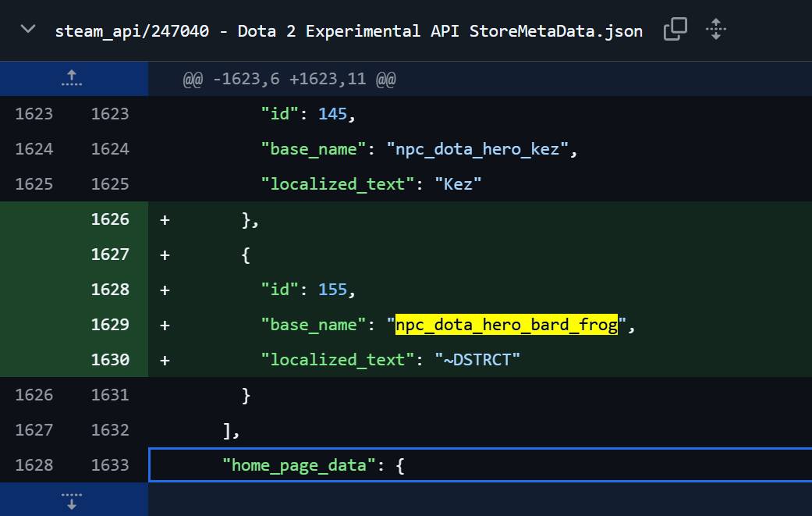Click the "~DSTRCT" localized text value
Screen dimensions: 812x516
pyautogui.click(x=477, y=360)
